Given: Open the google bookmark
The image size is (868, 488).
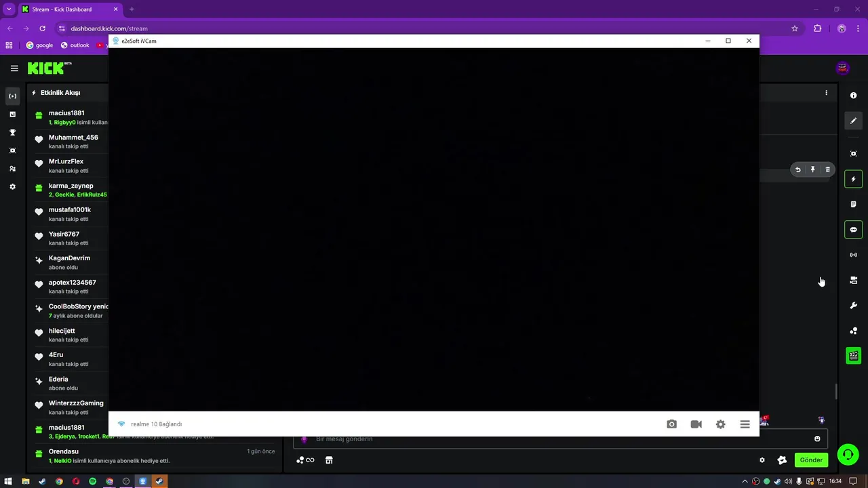Looking at the screenshot, I should pyautogui.click(x=39, y=45).
